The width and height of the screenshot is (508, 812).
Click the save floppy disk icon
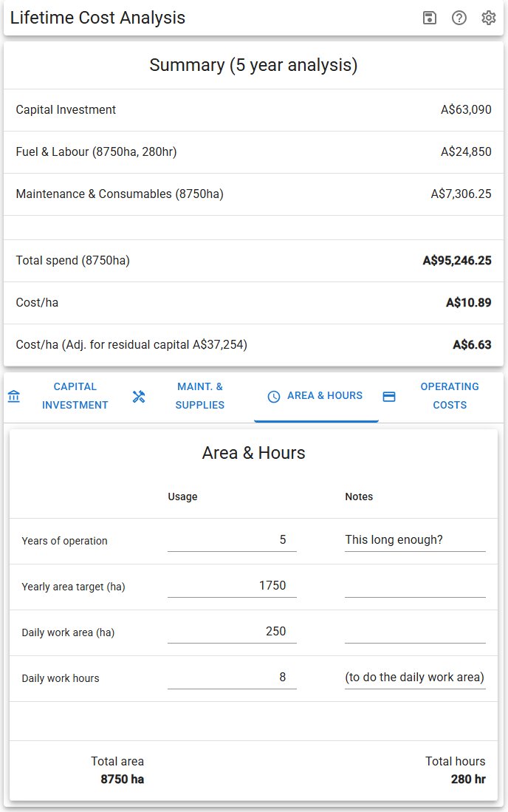tap(430, 18)
